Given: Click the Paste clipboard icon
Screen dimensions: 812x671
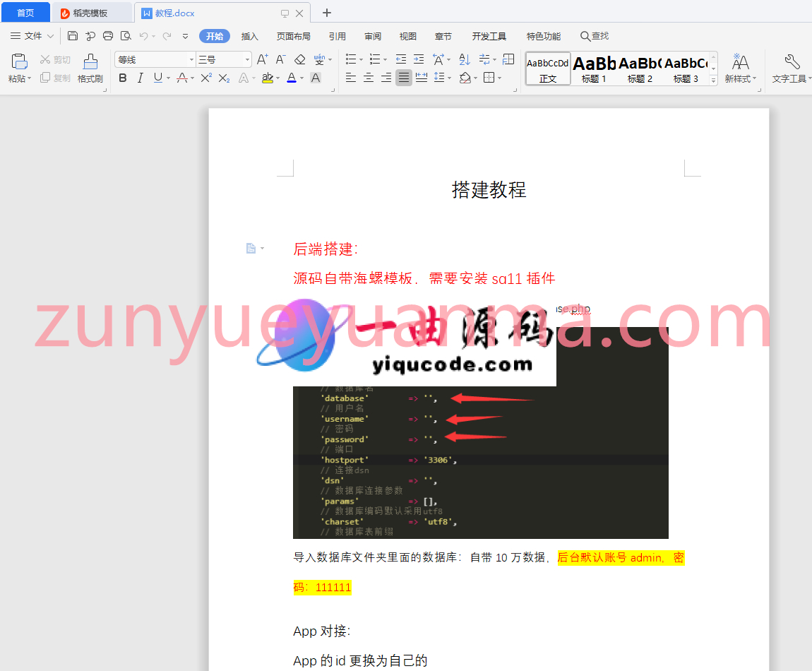Looking at the screenshot, I should [19, 61].
